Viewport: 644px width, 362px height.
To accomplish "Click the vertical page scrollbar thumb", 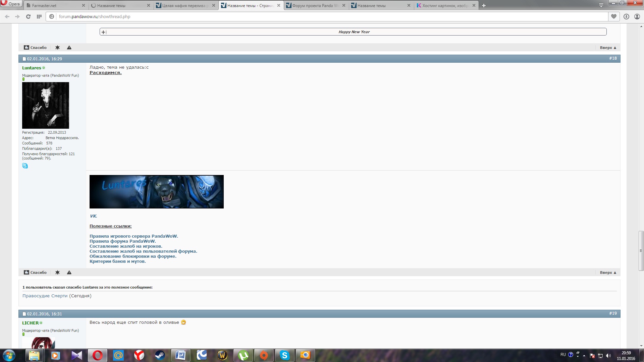I will tap(641, 251).
